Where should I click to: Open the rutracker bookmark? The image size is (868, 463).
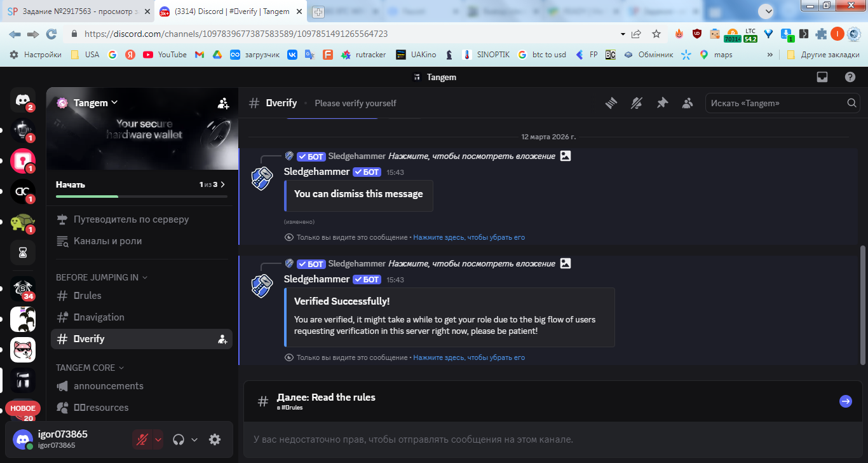(x=363, y=55)
